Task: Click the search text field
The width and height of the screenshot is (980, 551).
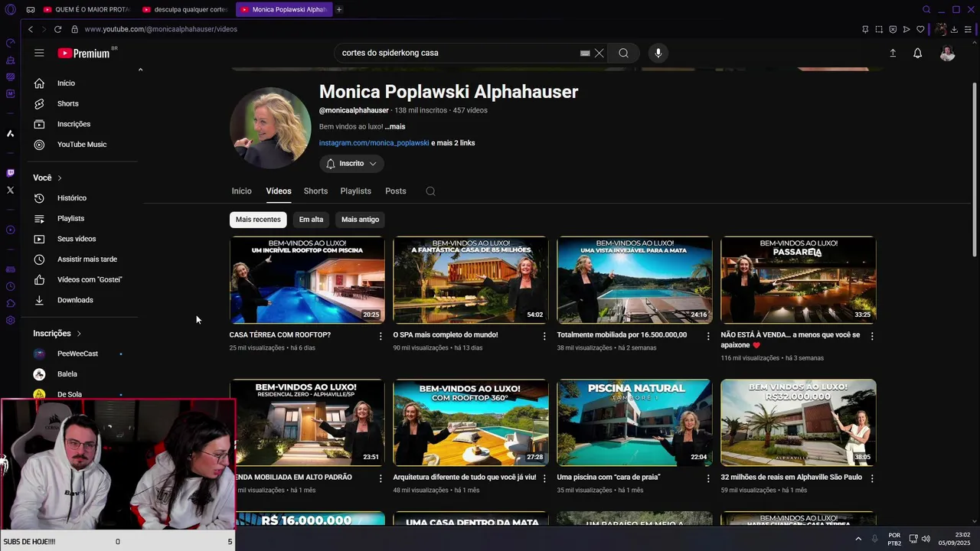Action: point(458,53)
